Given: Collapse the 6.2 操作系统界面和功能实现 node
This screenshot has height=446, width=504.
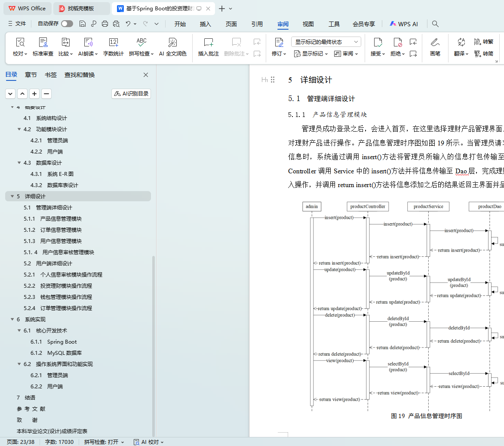Looking at the screenshot, I should tap(19, 364).
